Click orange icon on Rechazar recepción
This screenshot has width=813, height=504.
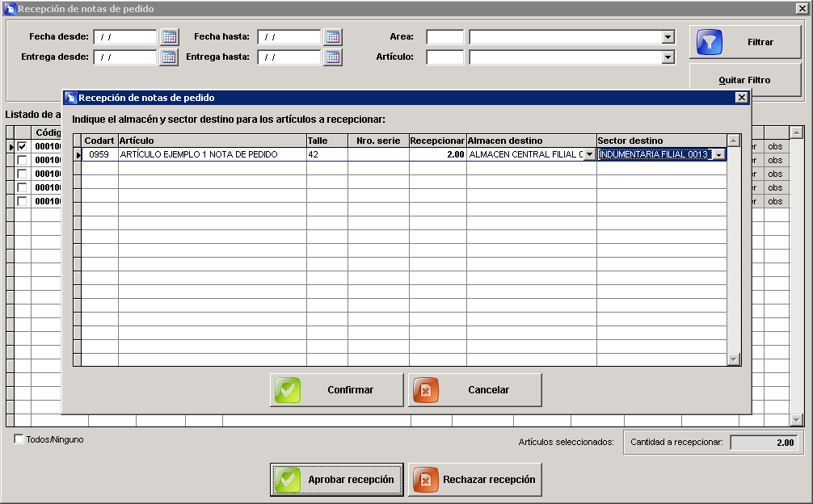426,480
